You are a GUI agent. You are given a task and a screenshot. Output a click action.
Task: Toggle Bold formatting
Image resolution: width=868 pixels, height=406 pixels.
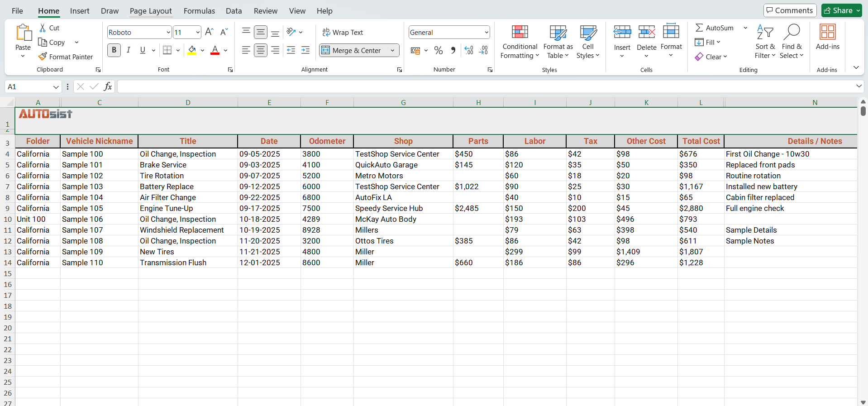(x=114, y=50)
